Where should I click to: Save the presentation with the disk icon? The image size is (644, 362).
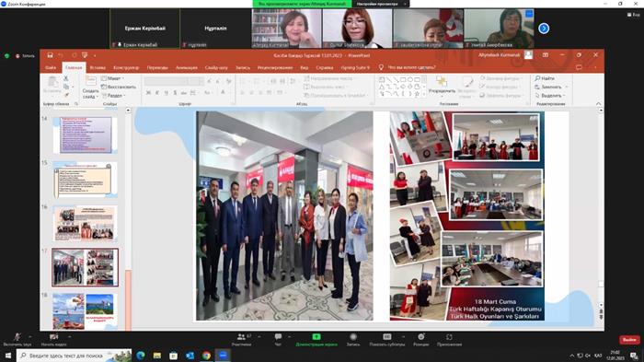(50, 55)
